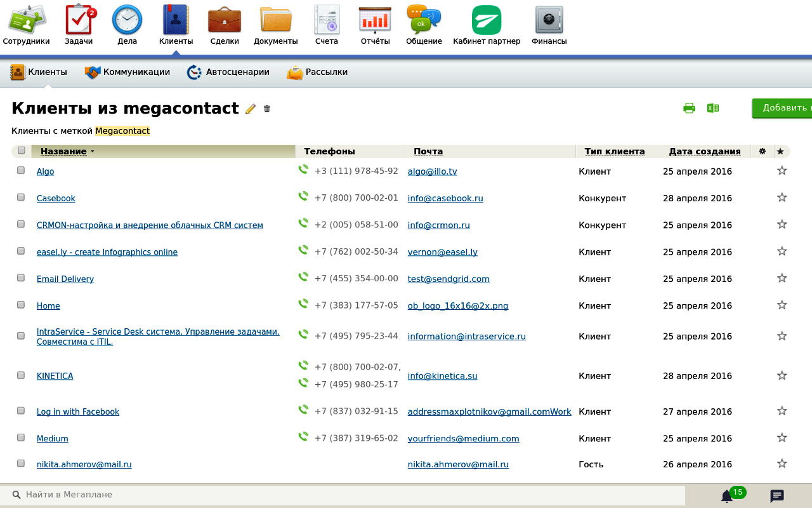Tick the KINETICA row checkbox

click(21, 375)
